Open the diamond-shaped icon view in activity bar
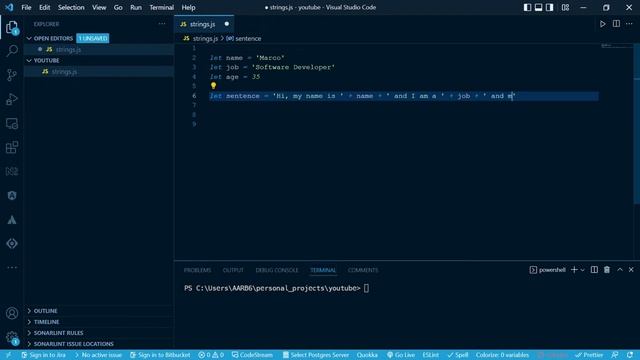 click(x=12, y=244)
